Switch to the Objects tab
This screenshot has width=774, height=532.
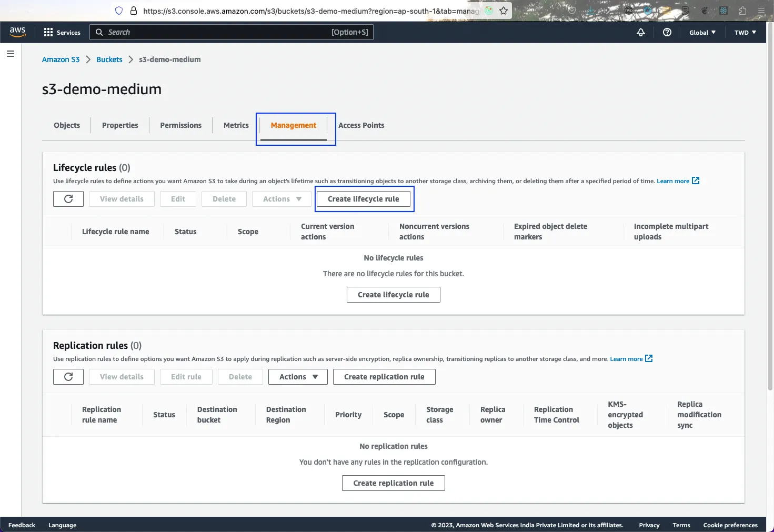coord(67,125)
